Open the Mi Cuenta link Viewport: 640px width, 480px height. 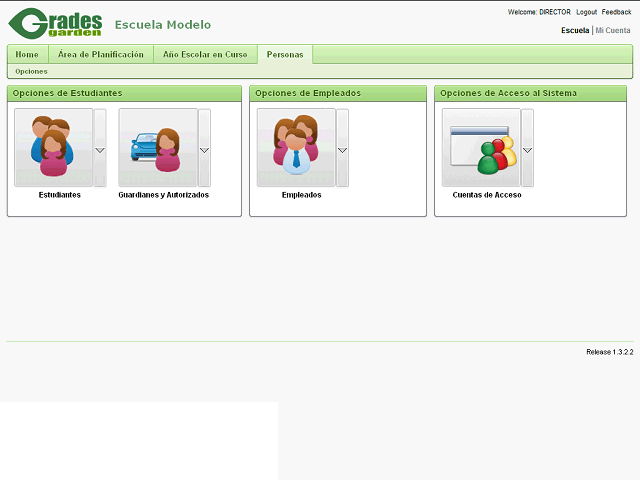coord(613,30)
